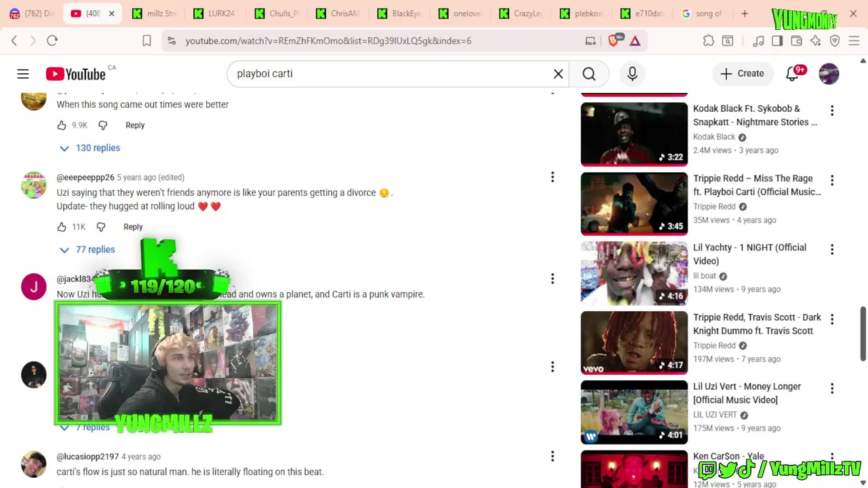Open options for punk vampire comment
This screenshot has width=868, height=488.
(553, 279)
